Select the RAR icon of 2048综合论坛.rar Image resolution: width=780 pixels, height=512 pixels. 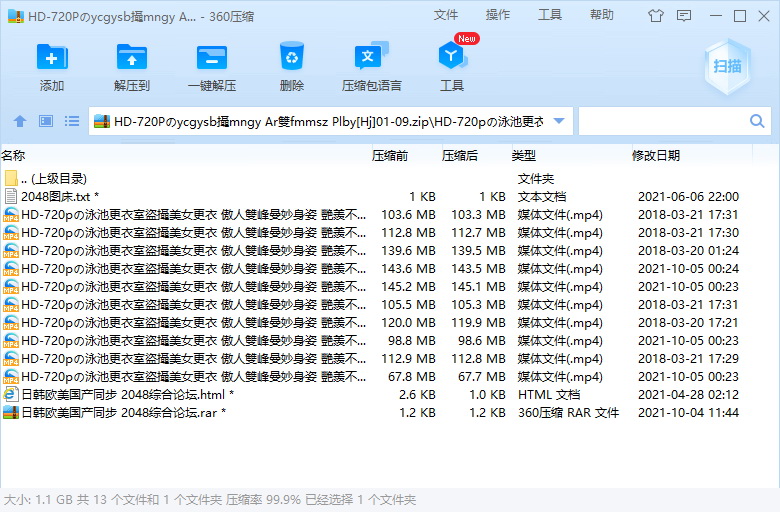click(x=10, y=412)
